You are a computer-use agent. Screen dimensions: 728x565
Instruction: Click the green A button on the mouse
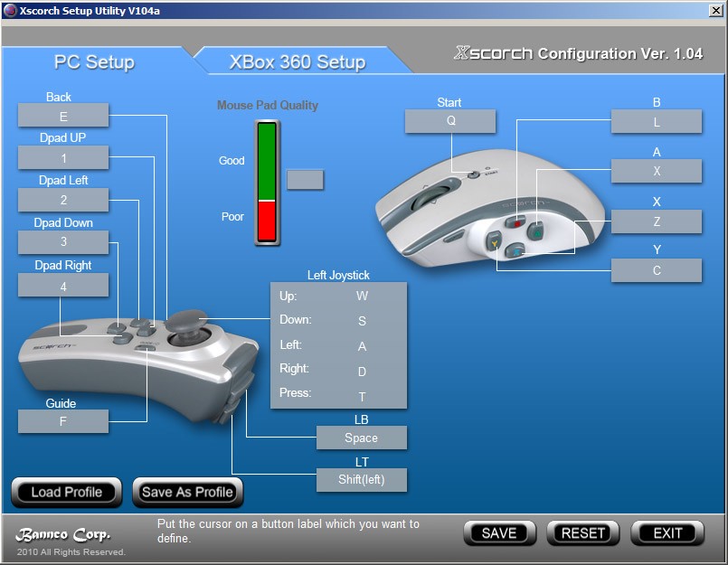point(535,231)
